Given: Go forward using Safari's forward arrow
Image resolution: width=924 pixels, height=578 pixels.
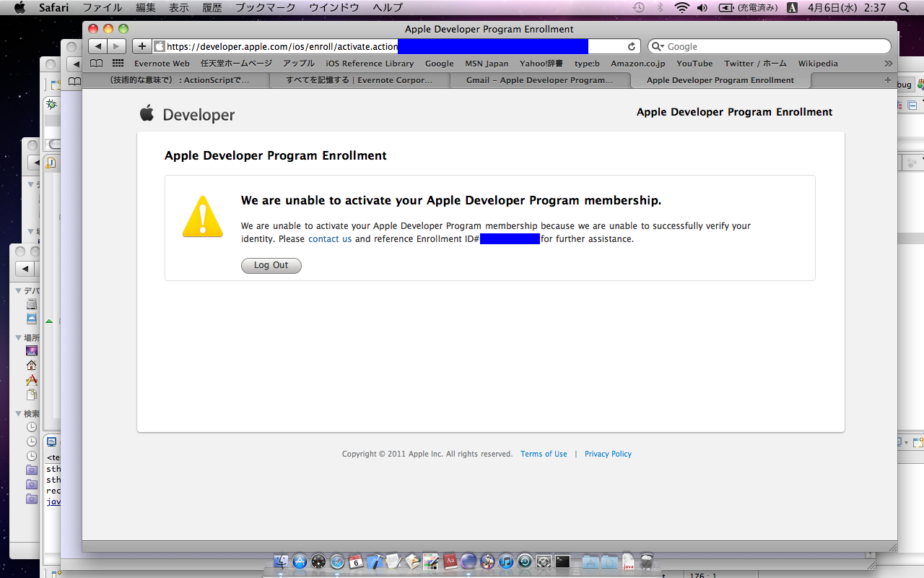Looking at the screenshot, I should 117,46.
